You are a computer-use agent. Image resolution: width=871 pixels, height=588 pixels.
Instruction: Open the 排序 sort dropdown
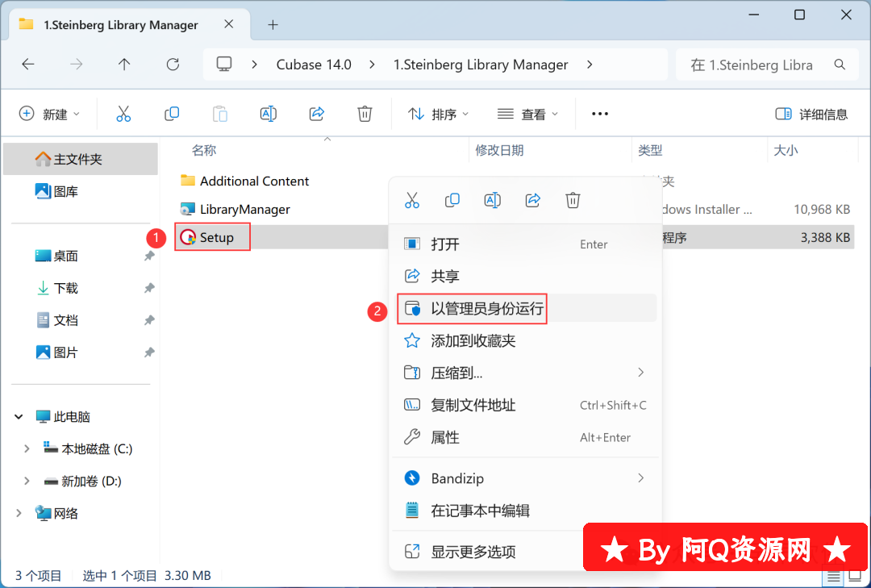click(x=438, y=114)
